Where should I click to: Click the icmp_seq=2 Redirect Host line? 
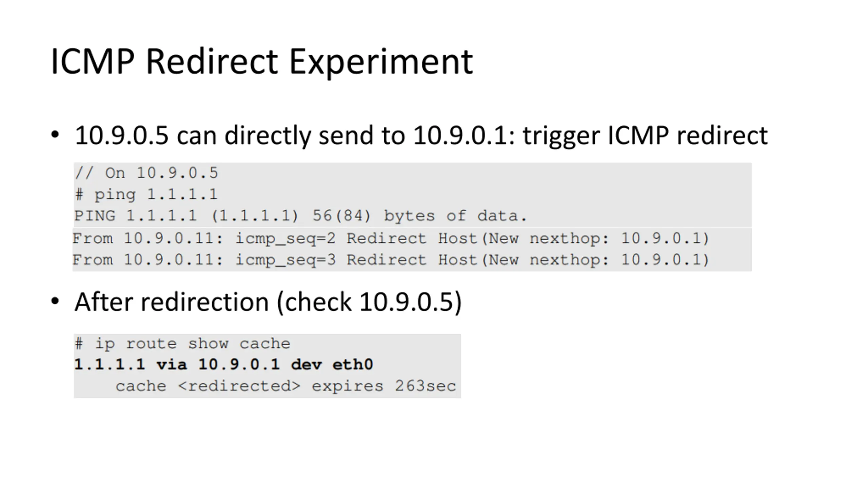(x=391, y=239)
